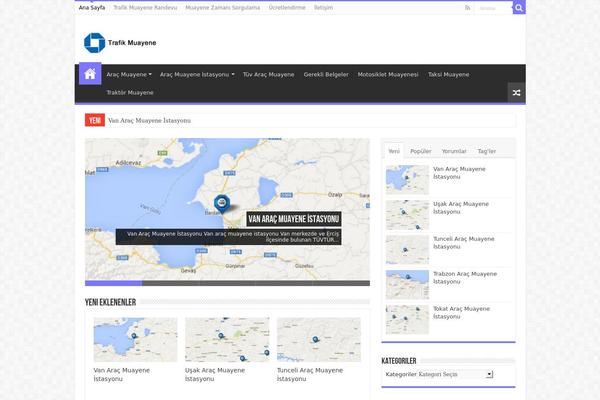Click sidebar link Tokat Araç Muayene İstasyonu
This screenshot has height=400, width=600.
pyautogui.click(x=461, y=313)
